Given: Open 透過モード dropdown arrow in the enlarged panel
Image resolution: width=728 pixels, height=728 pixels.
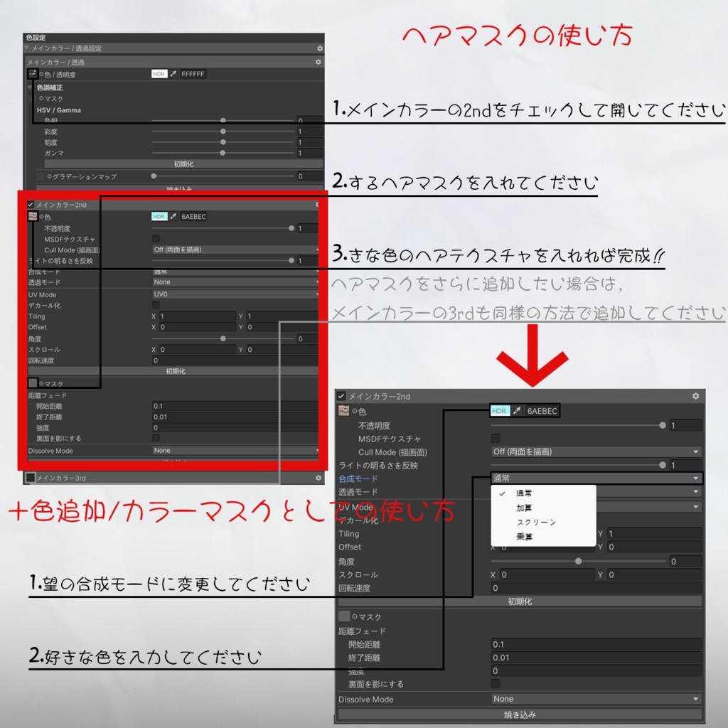Looking at the screenshot, I should coord(695,492).
